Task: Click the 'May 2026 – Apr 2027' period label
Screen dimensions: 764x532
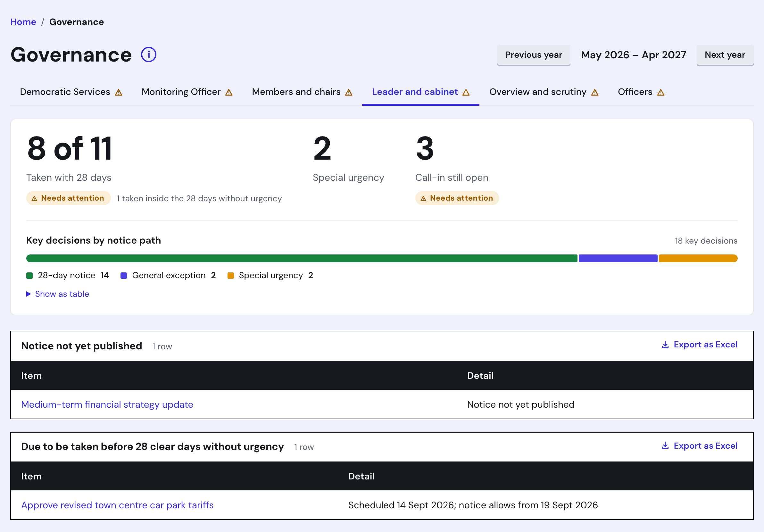Action: (634, 55)
